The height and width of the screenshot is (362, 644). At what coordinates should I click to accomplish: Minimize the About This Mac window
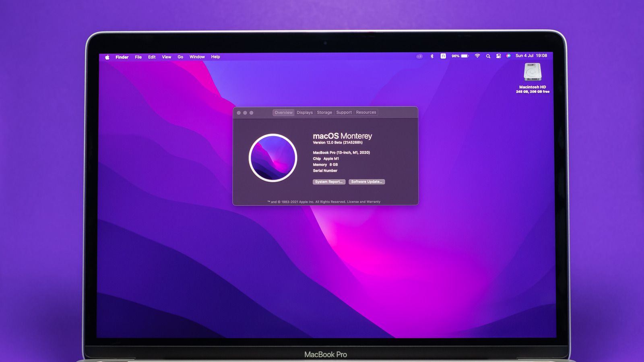tap(245, 113)
